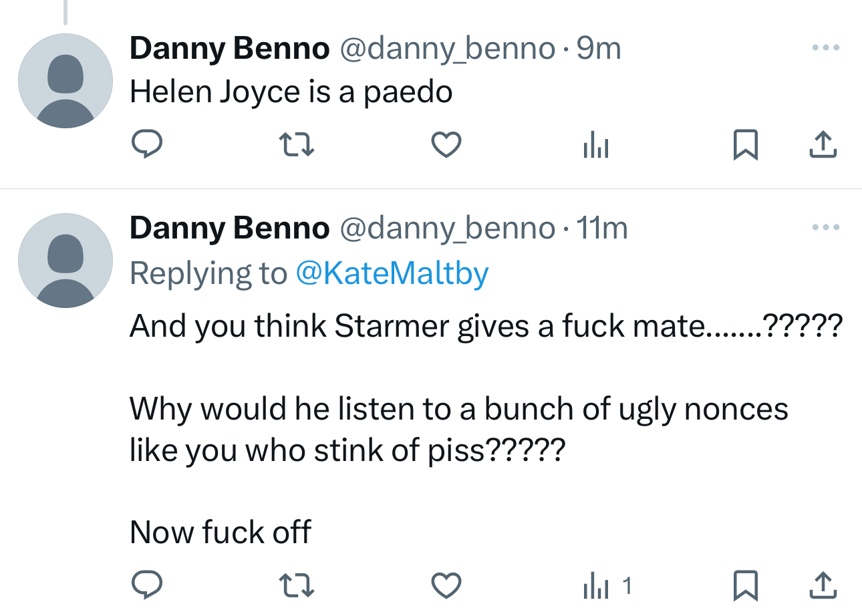The height and width of the screenshot is (616, 862).
Task: Click @danny_benno handle on second tweet
Action: 447,228
